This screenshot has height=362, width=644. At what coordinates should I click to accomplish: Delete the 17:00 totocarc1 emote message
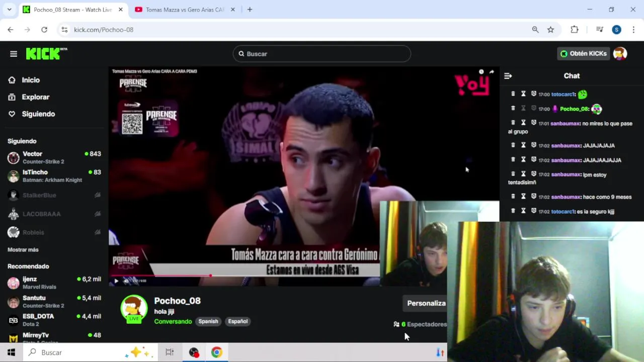[x=513, y=94]
